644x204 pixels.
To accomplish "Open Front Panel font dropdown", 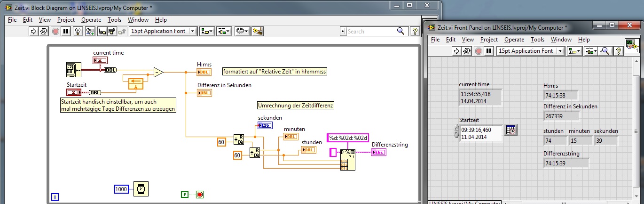I will click(531, 51).
